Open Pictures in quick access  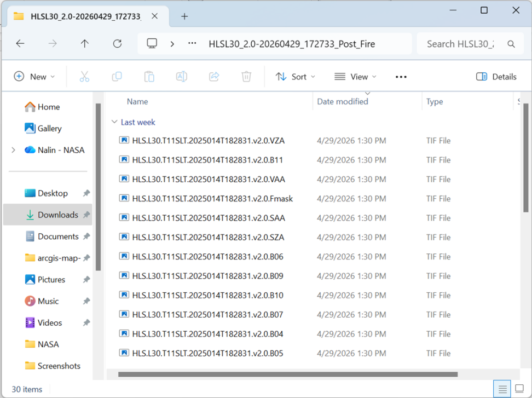point(45,279)
